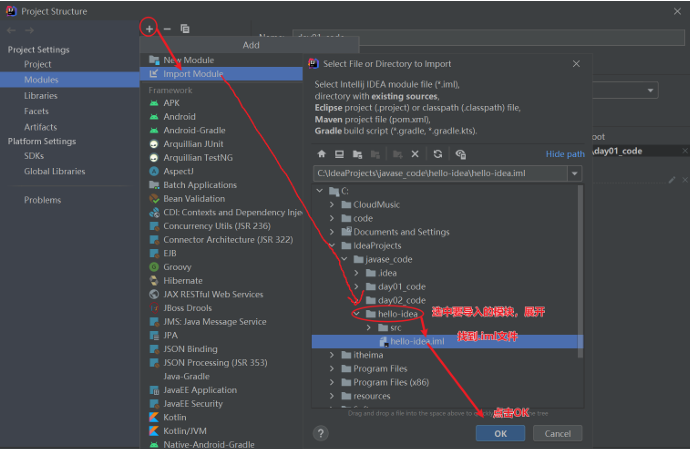Viewport: 690px width, 449px height.
Task: Open the Problems section
Action: [42, 200]
